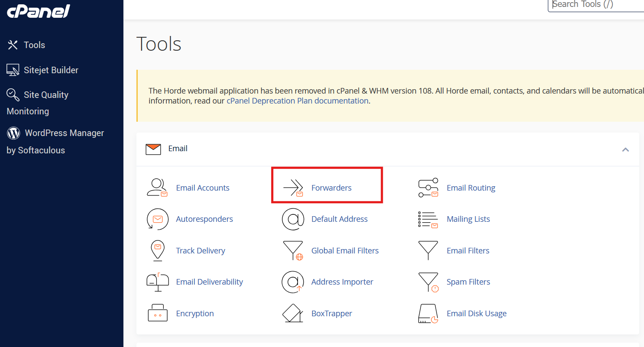
Task: Open Tools in the sidebar
Action: tap(34, 45)
